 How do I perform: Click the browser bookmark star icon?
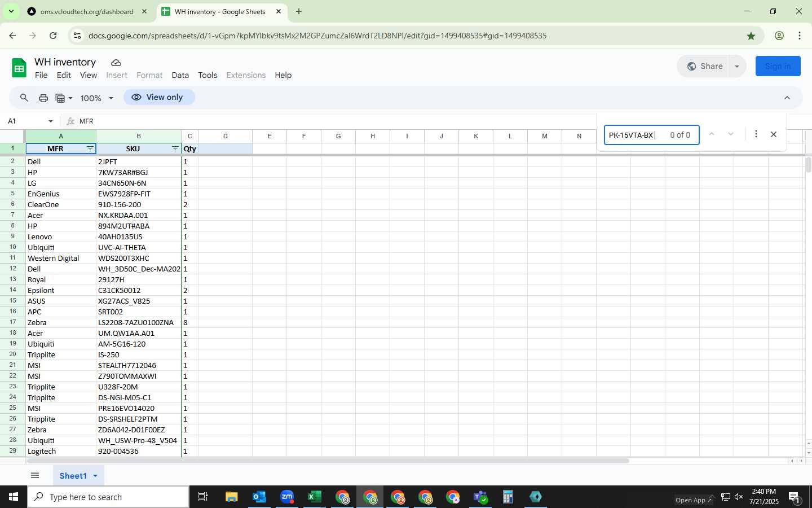[x=751, y=36]
